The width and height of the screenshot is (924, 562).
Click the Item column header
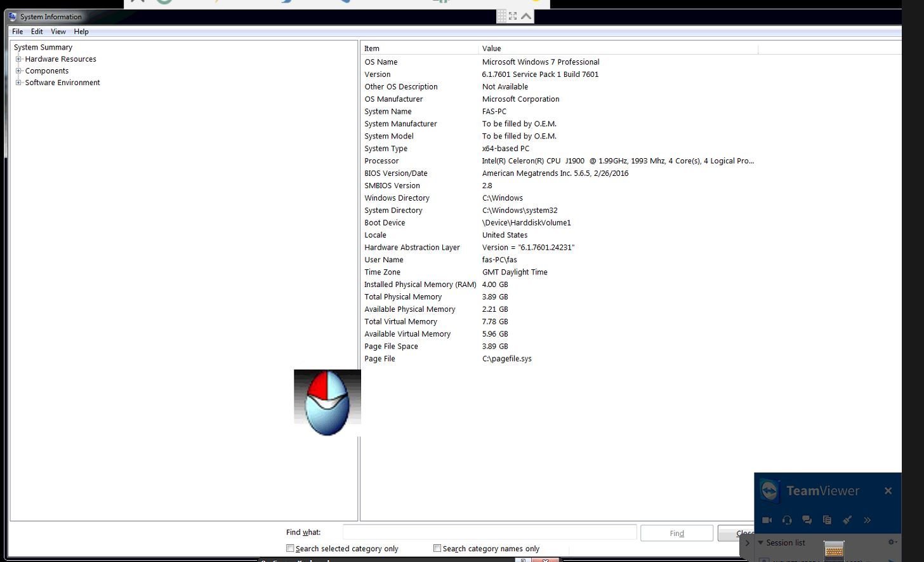pyautogui.click(x=419, y=48)
